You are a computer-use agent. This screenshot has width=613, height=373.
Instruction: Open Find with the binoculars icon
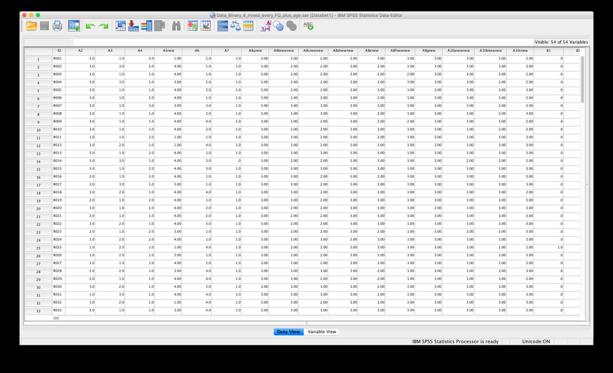(x=176, y=26)
